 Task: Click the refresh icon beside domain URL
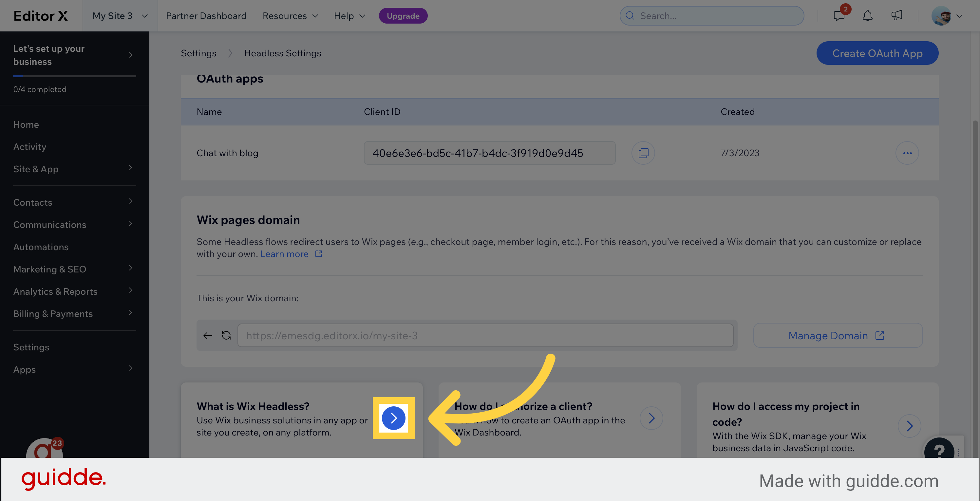click(226, 335)
